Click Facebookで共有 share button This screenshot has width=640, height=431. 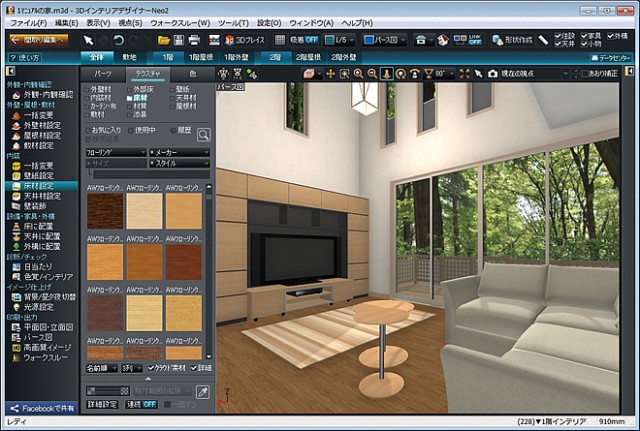click(40, 408)
